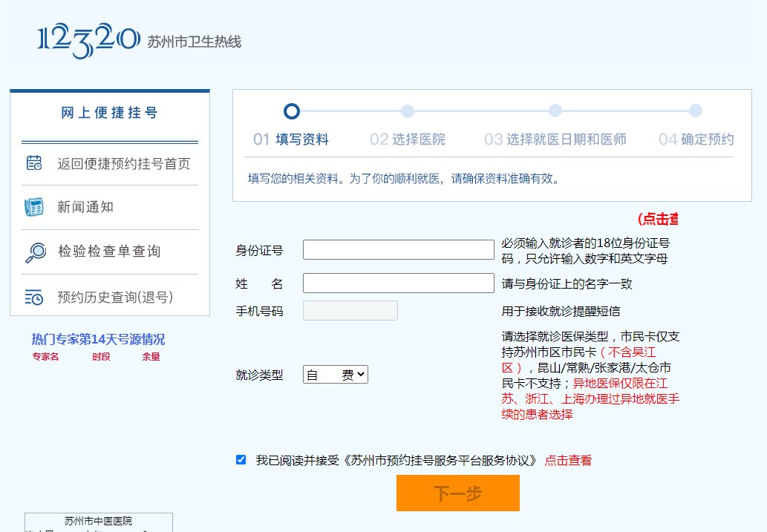Viewport: 767px width, 532px height.
Task: Click step 02 progress dot
Action: [x=408, y=111]
